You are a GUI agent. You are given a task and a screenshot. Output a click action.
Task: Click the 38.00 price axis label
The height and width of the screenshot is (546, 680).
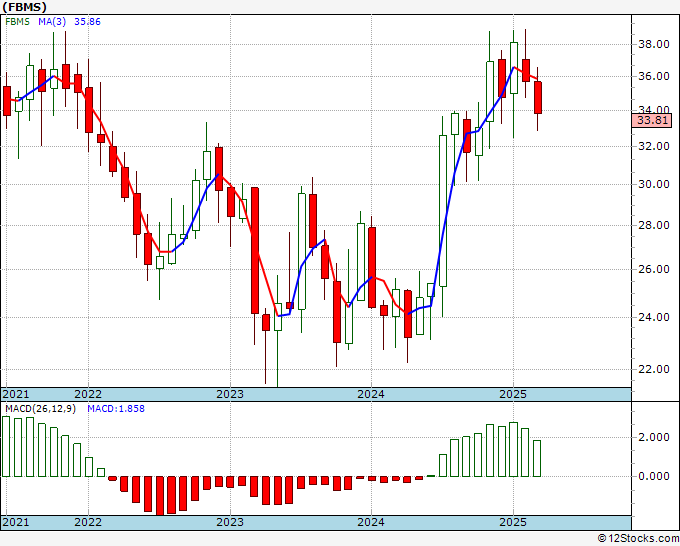point(653,44)
